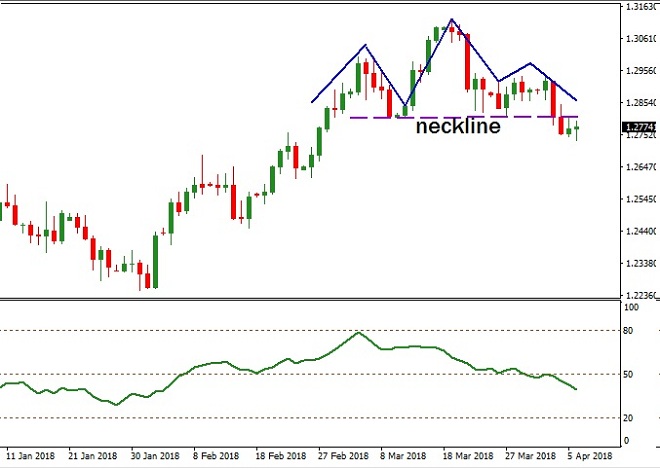This screenshot has height=469, width=660.
Task: Click the 1.2854 price scale value
Action: [641, 103]
